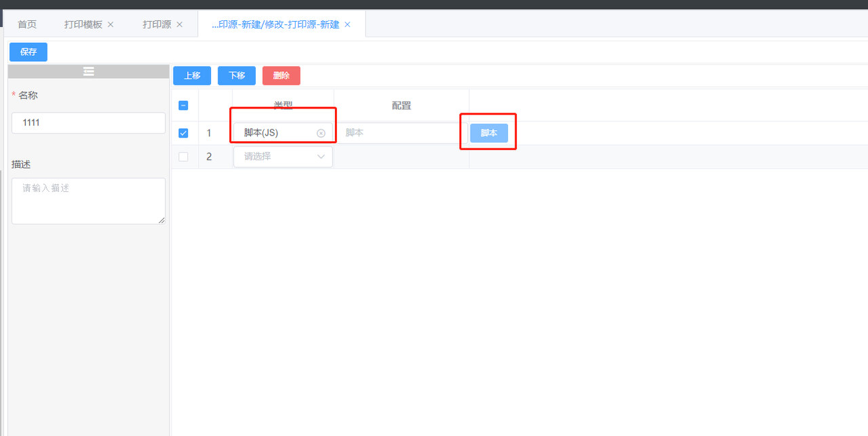Click the 脚本 config input in row 1
The image size is (868, 436).
401,133
